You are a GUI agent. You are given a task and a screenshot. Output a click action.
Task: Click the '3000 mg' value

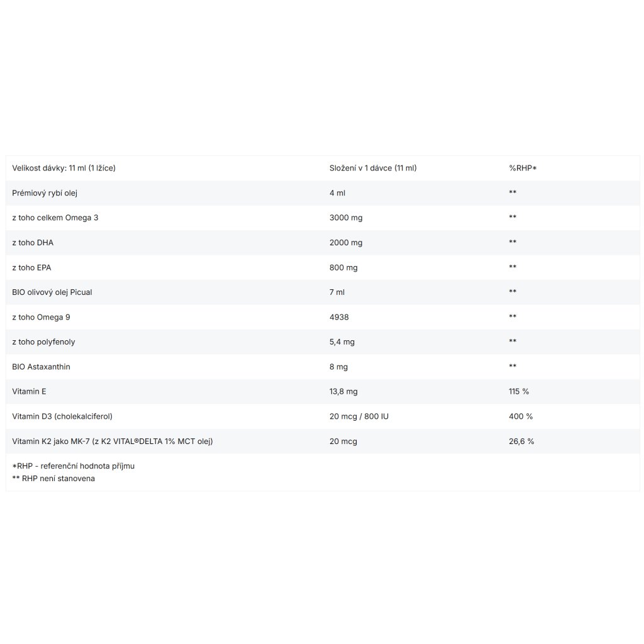(x=346, y=218)
